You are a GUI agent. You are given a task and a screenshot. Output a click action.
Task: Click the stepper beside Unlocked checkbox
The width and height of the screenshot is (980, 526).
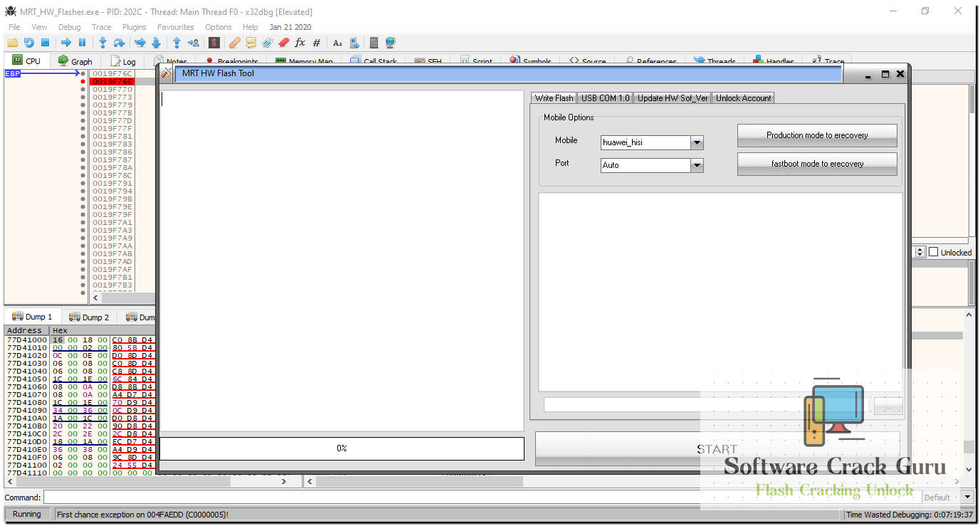[x=919, y=252]
